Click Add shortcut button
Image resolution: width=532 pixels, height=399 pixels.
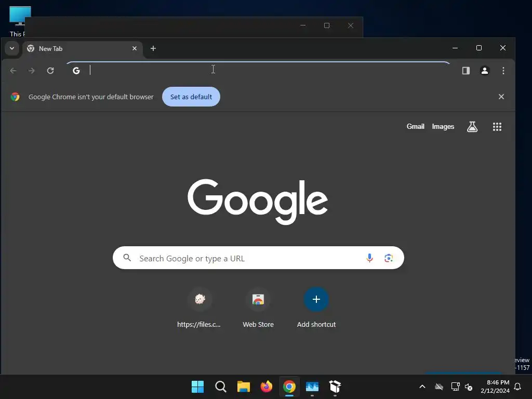[x=316, y=308]
